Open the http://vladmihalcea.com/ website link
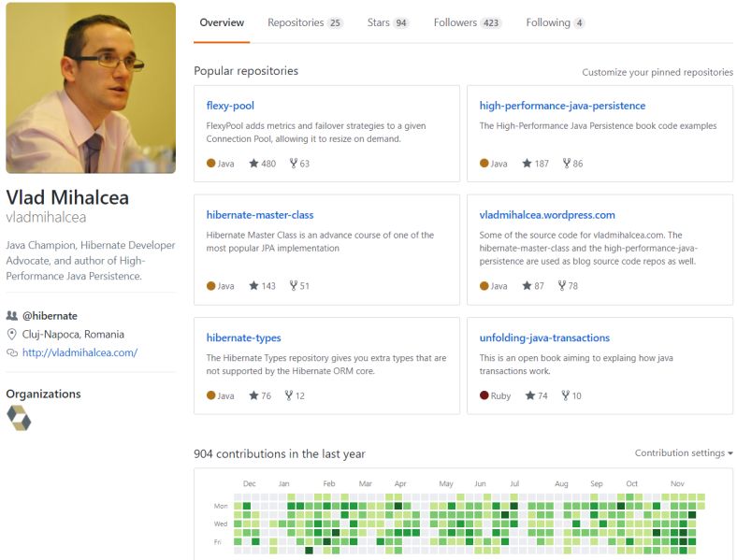 tap(79, 352)
